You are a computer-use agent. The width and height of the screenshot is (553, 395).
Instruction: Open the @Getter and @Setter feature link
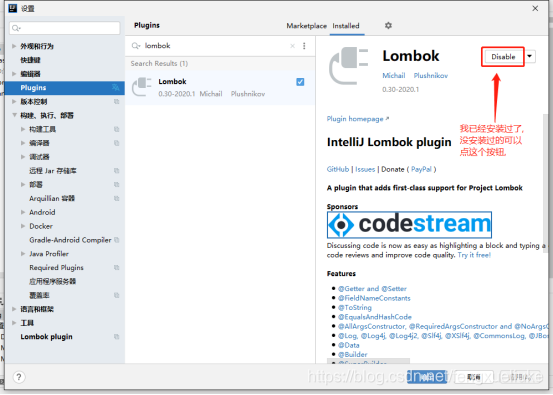(372, 288)
